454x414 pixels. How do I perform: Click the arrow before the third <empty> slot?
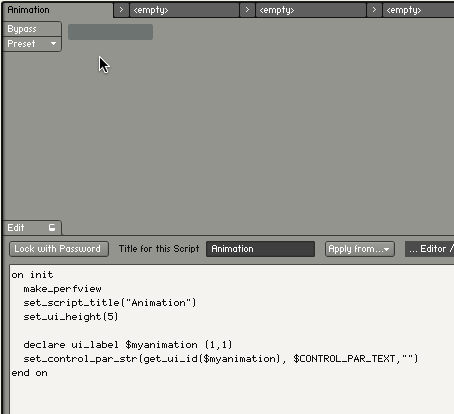(x=374, y=10)
